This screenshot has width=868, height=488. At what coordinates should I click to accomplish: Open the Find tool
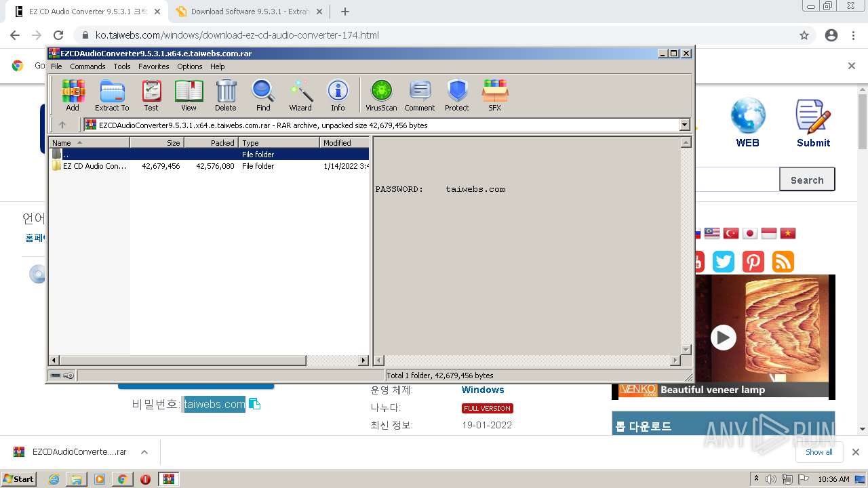263,95
